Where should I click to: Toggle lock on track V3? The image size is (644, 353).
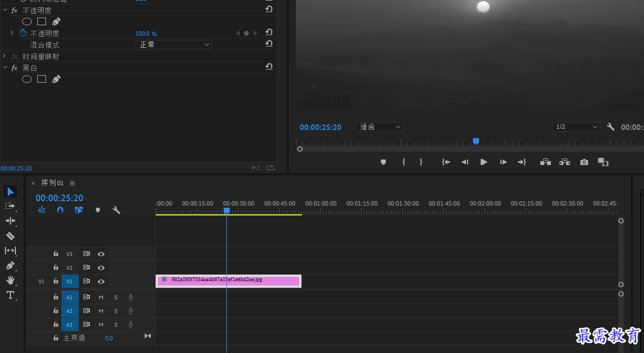(x=56, y=254)
